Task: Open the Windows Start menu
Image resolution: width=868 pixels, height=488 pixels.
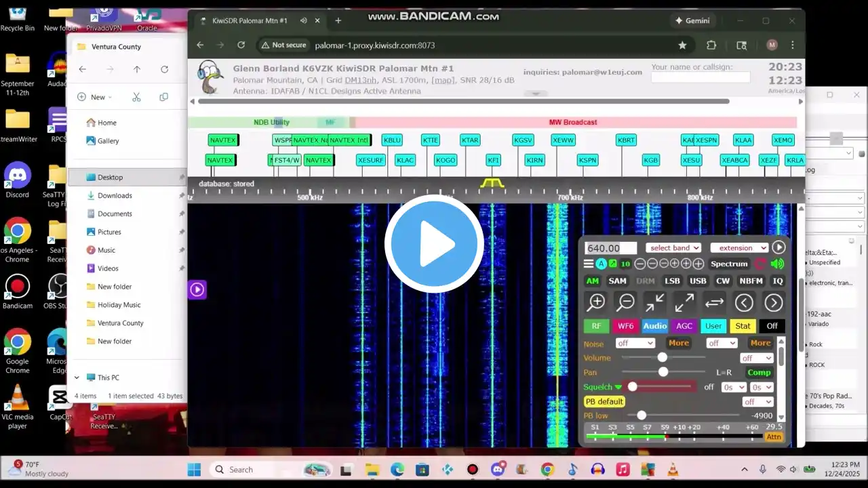Action: pos(194,469)
